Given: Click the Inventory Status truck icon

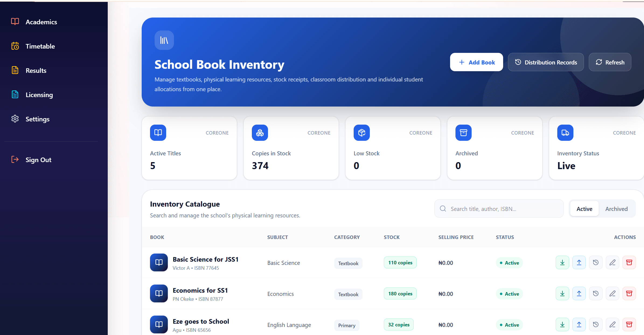Looking at the screenshot, I should tap(565, 133).
